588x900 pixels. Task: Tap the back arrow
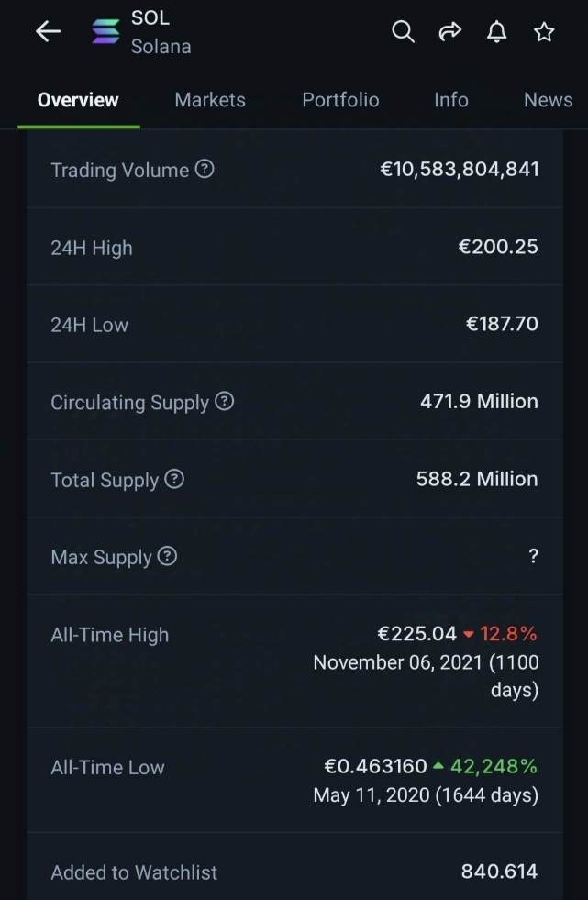pyautogui.click(x=47, y=31)
